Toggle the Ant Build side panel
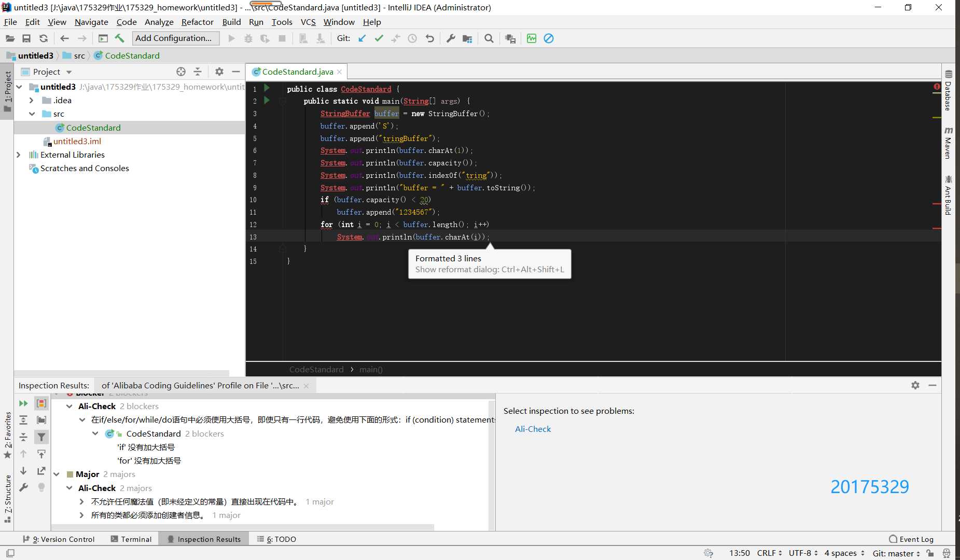960x560 pixels. point(948,195)
